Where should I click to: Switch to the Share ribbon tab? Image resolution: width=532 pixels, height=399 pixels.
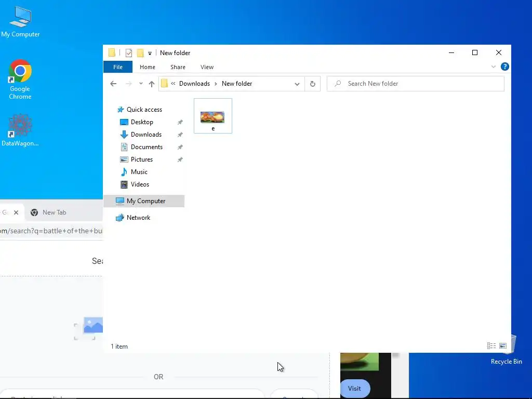[x=178, y=67]
